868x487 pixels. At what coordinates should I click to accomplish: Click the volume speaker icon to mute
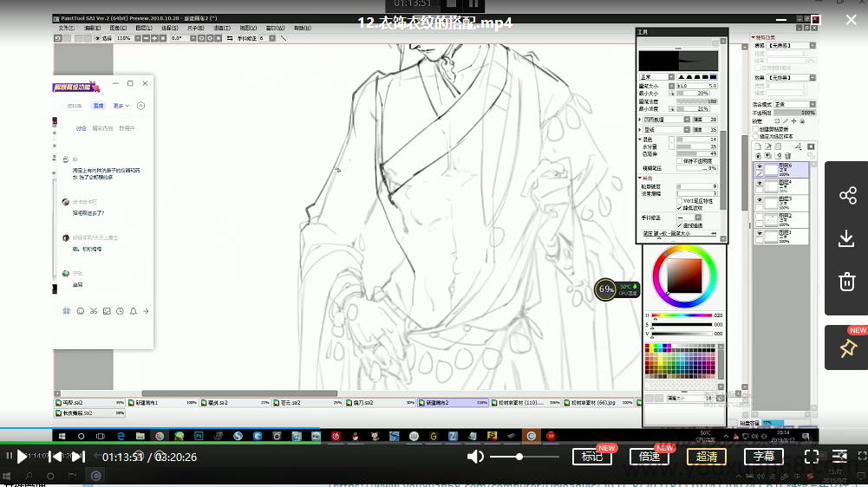click(475, 457)
